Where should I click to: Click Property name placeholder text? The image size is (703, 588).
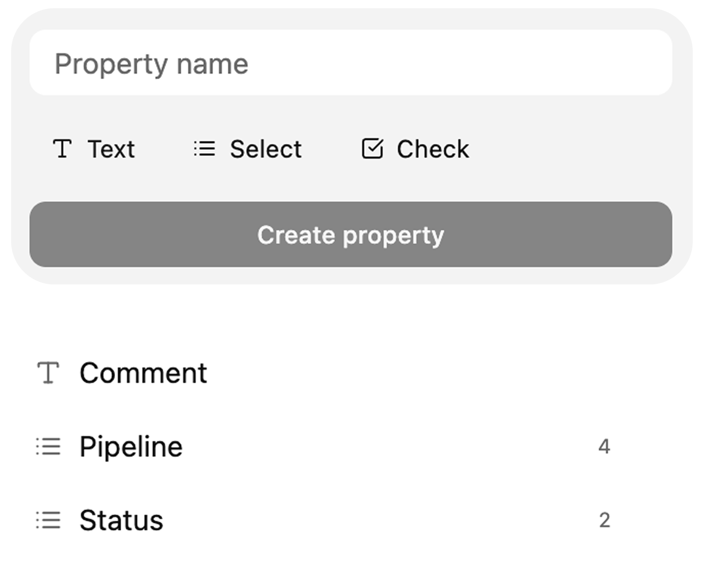(152, 64)
